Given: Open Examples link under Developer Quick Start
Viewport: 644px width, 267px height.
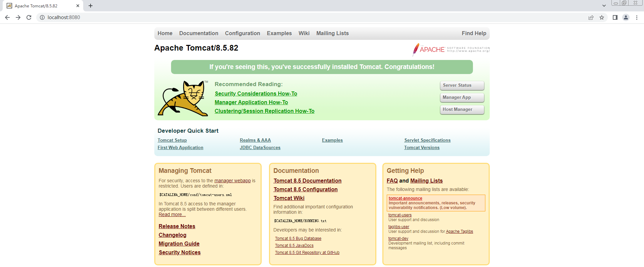Looking at the screenshot, I should click(332, 140).
